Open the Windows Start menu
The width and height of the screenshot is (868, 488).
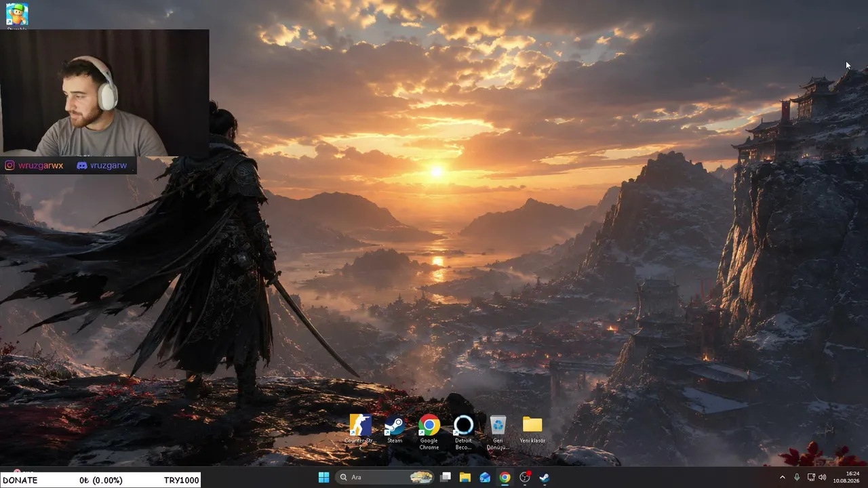click(x=323, y=477)
